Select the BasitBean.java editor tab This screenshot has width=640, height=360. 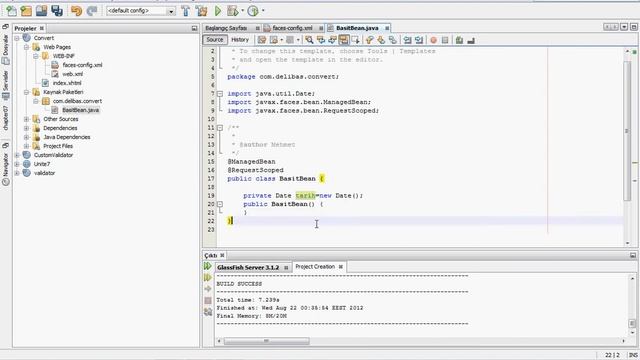(357, 28)
